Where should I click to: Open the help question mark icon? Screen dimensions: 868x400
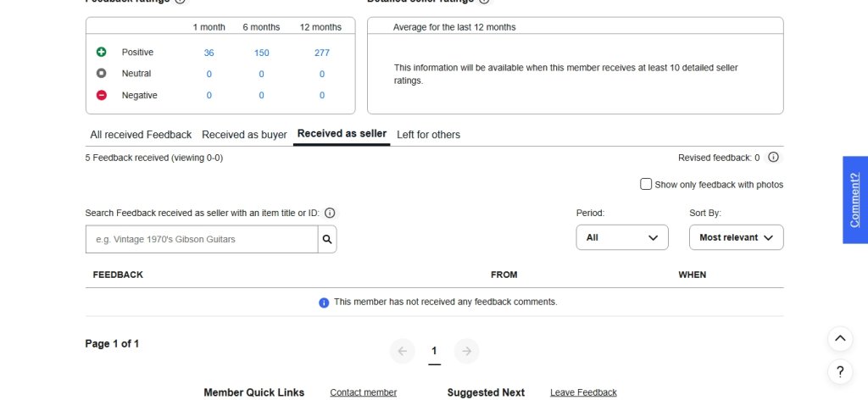[x=839, y=371]
